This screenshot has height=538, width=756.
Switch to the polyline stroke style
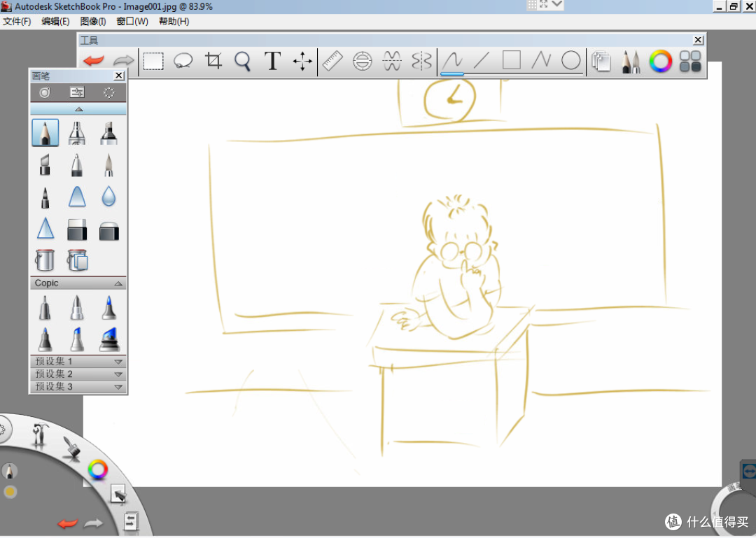541,61
